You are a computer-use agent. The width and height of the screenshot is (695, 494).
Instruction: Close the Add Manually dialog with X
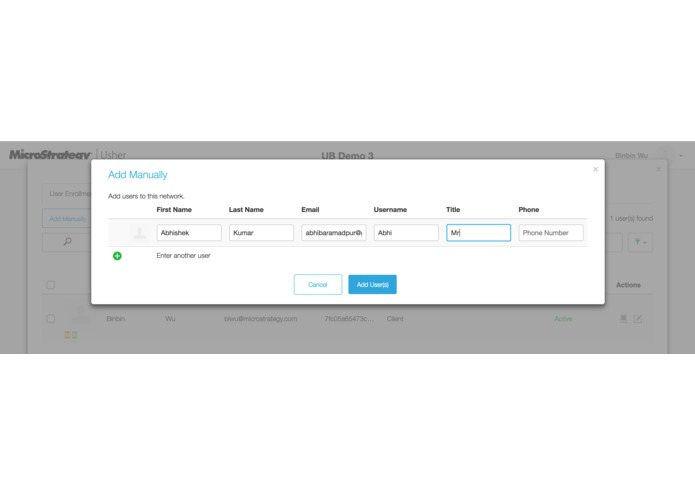595,169
